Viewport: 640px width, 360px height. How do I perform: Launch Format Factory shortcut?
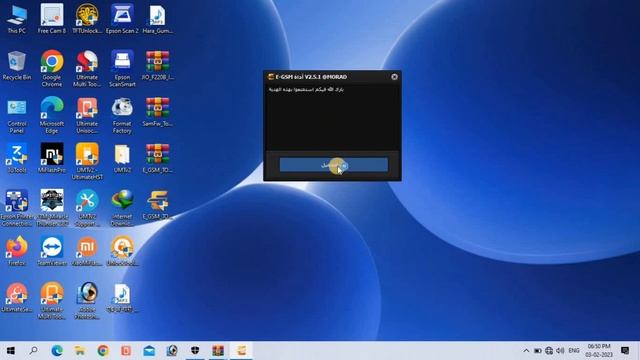pyautogui.click(x=122, y=116)
